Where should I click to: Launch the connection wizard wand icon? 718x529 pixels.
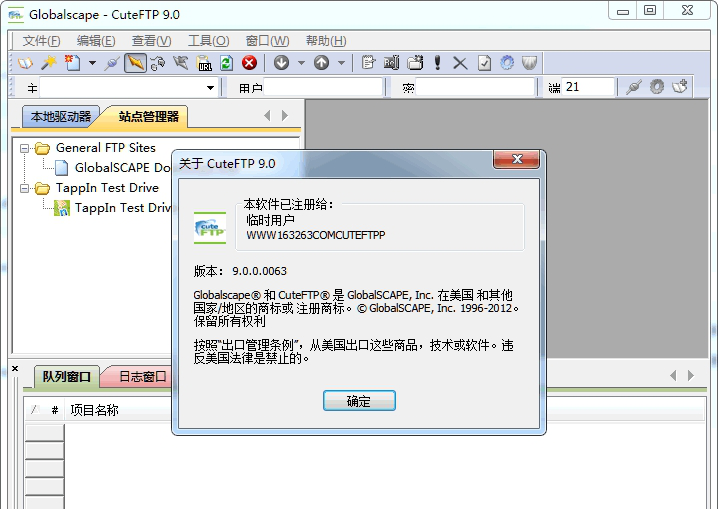click(49, 63)
